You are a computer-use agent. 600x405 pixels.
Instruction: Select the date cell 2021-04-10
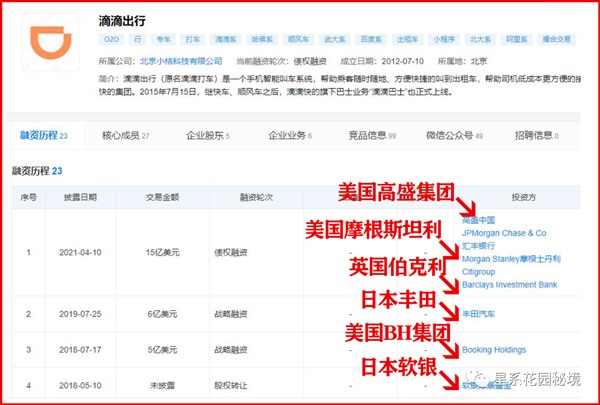click(80, 253)
